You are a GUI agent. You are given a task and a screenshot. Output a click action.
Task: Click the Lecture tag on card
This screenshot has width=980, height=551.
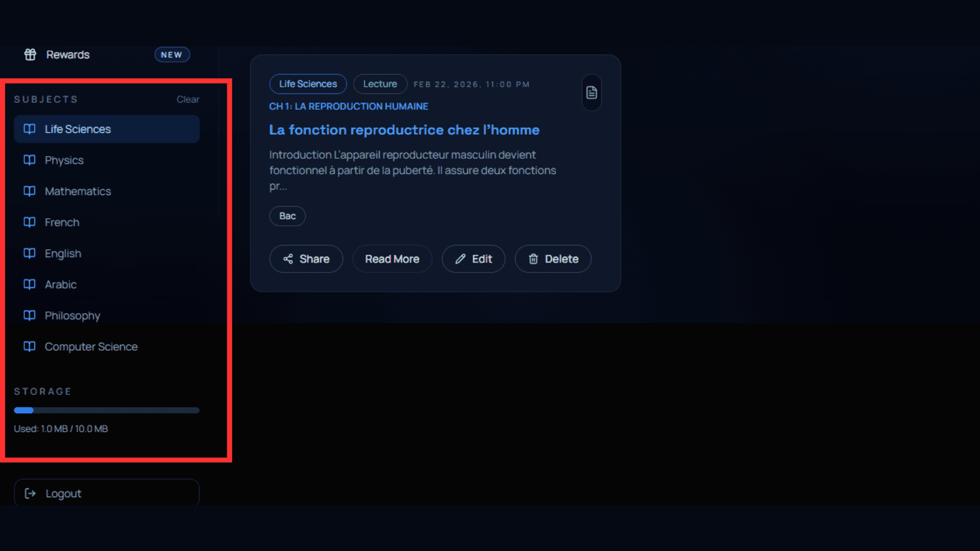tap(380, 84)
